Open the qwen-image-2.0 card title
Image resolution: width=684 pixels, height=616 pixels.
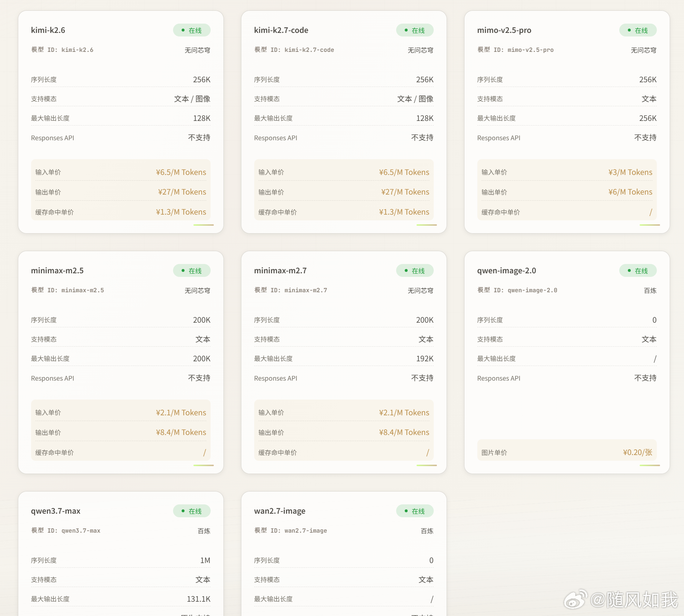(x=507, y=270)
